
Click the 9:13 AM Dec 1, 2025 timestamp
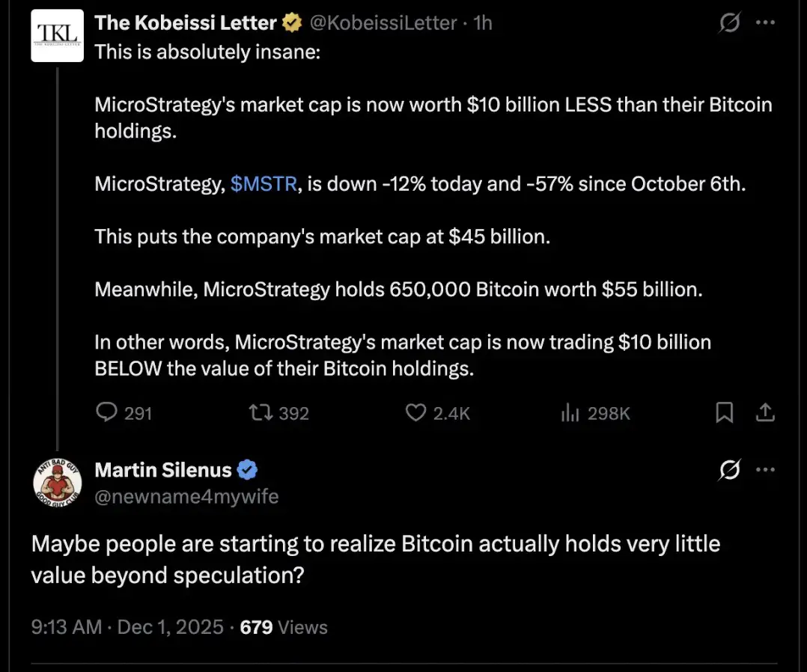click(127, 627)
